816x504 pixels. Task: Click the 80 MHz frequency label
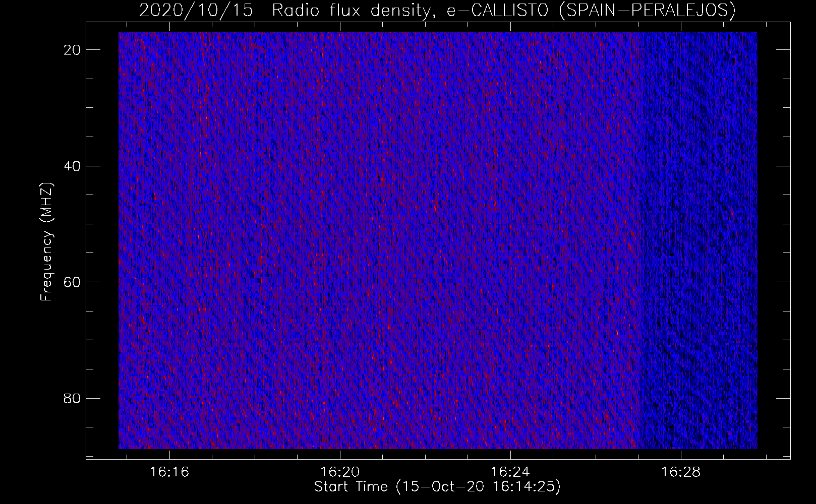pos(73,398)
